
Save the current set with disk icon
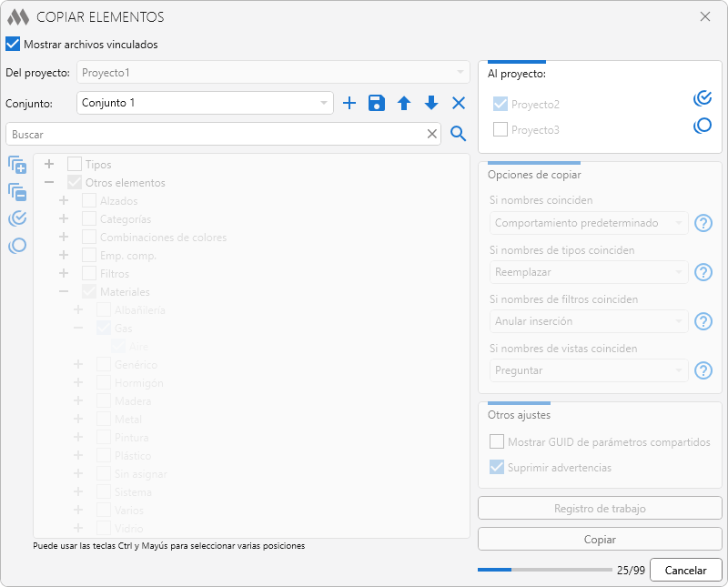pyautogui.click(x=377, y=103)
